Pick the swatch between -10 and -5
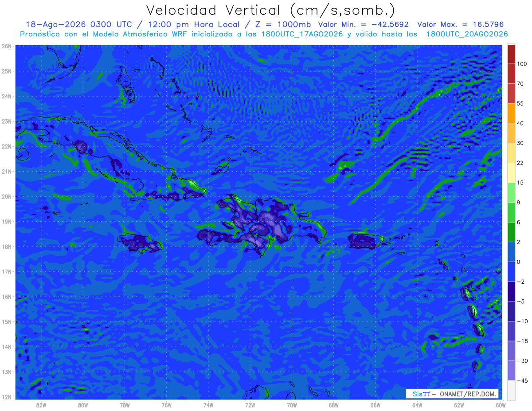The width and height of the screenshot is (532, 411). pos(511,310)
